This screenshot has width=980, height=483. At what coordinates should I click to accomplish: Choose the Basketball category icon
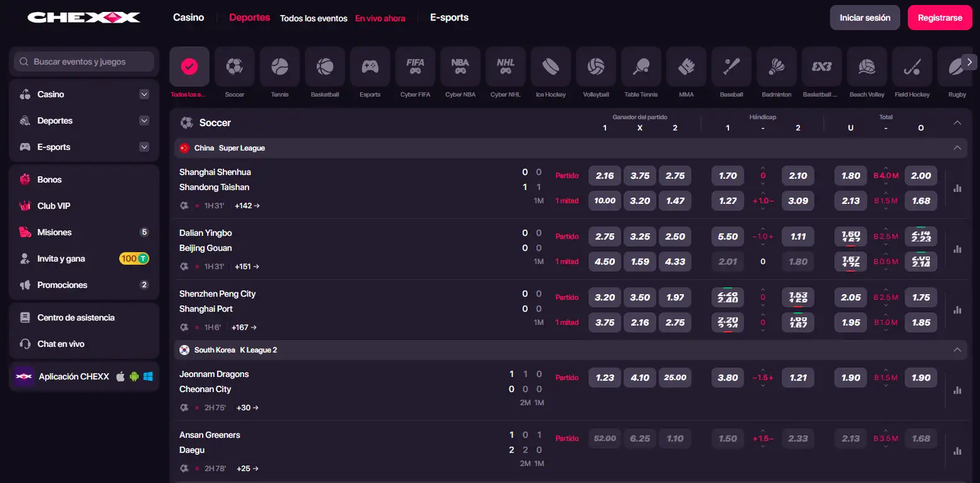[x=325, y=66]
